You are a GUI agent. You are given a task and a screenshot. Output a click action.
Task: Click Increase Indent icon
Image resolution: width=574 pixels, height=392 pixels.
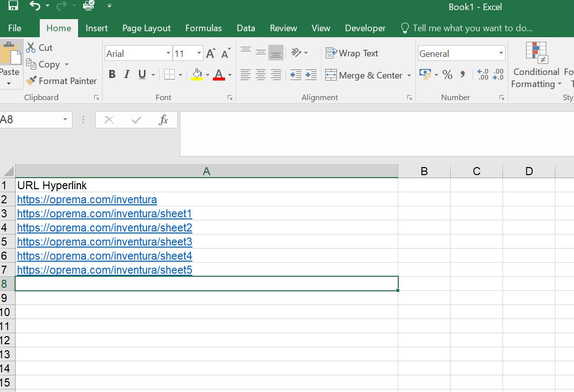pos(311,75)
